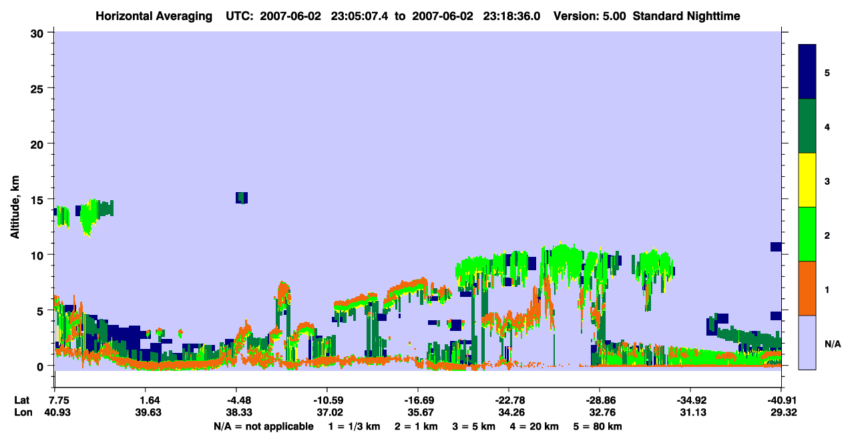
Task: Click longitude value 32.76
Action: click(x=602, y=412)
